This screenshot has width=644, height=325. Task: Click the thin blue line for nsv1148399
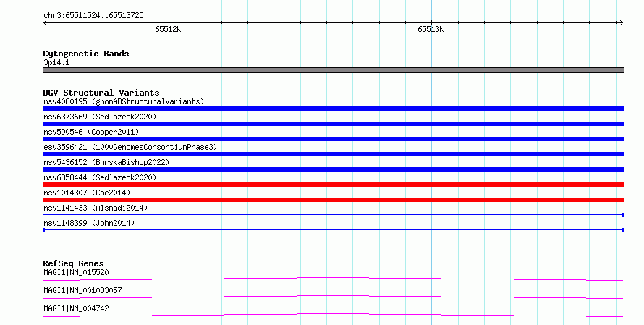(x=333, y=230)
